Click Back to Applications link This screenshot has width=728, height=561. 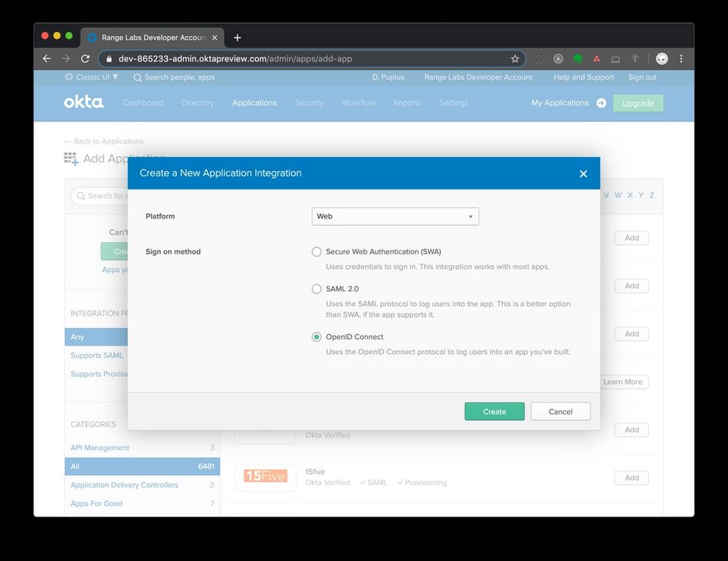pyautogui.click(x=104, y=141)
